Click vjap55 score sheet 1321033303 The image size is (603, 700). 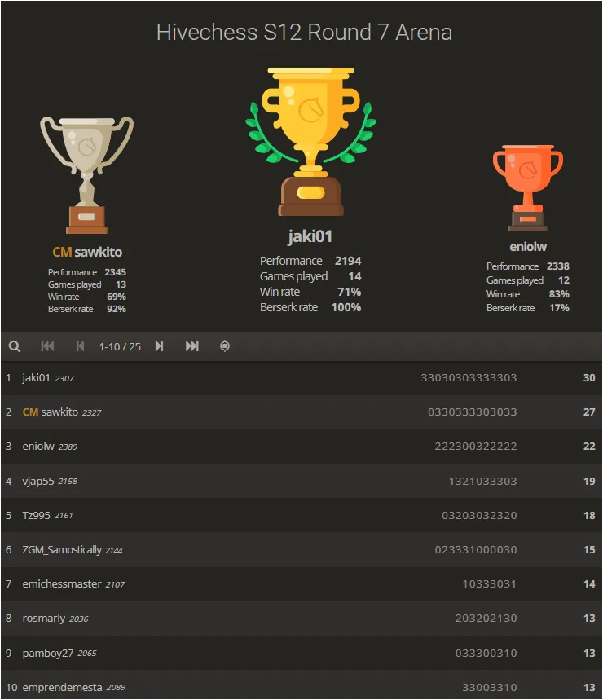point(483,482)
